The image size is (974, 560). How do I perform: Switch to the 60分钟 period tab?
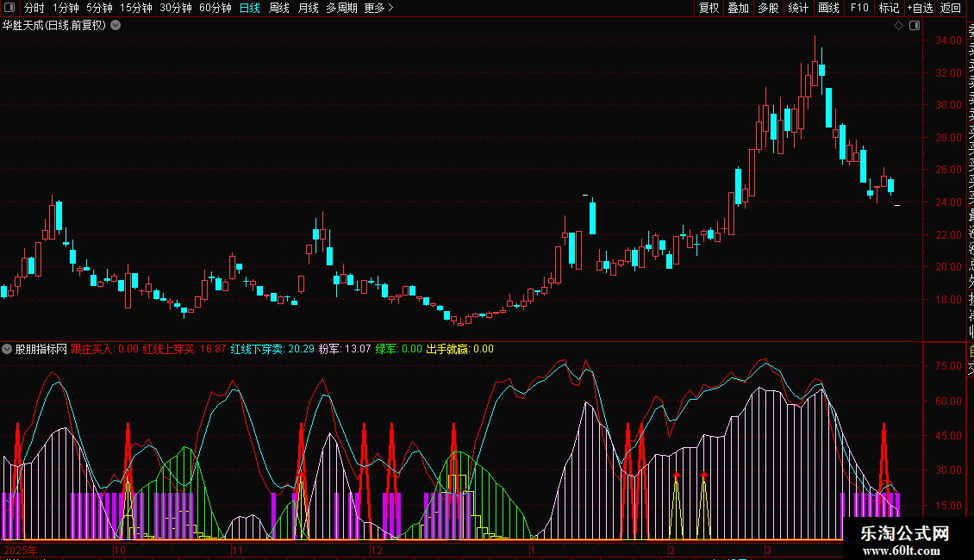[215, 8]
